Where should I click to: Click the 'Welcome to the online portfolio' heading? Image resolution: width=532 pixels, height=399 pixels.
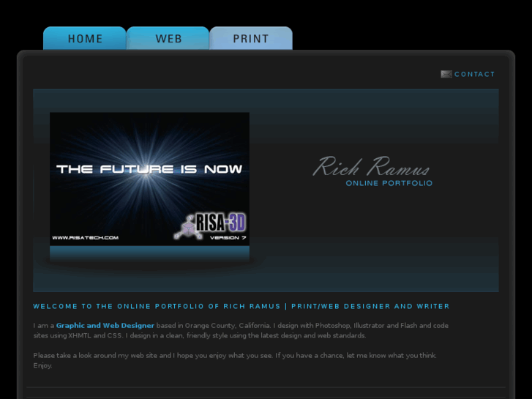pyautogui.click(x=241, y=306)
